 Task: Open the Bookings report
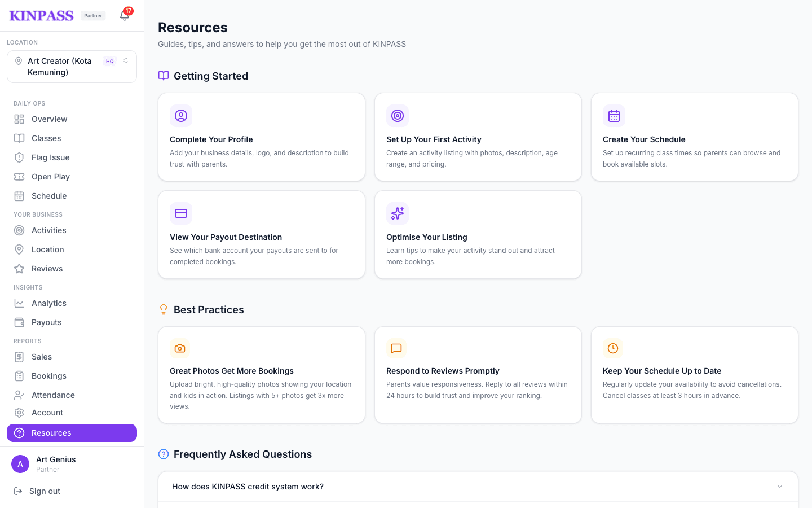coord(72,376)
